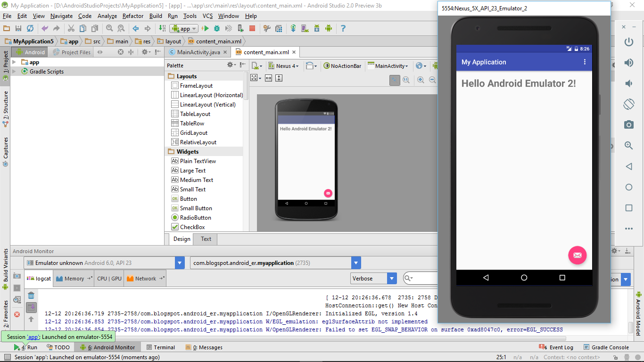Click the phone preview thumbnail in the designer
The width and height of the screenshot is (644, 362).
pos(306,160)
